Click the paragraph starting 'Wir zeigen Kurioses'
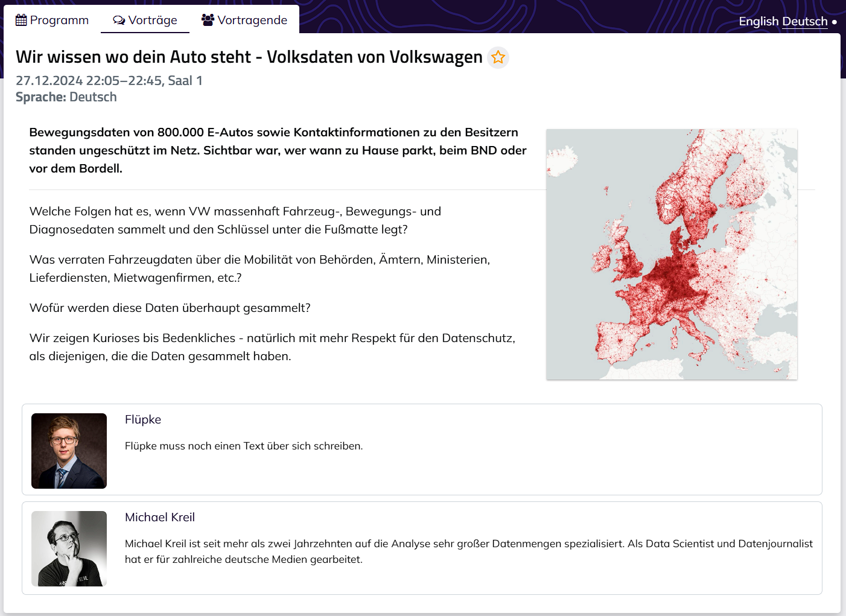The image size is (846, 616). tap(272, 347)
